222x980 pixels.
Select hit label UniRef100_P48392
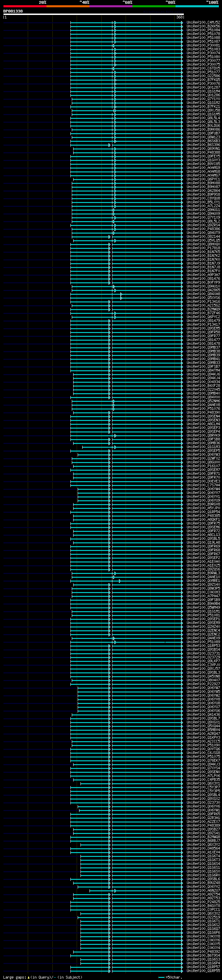tap(203, 952)
